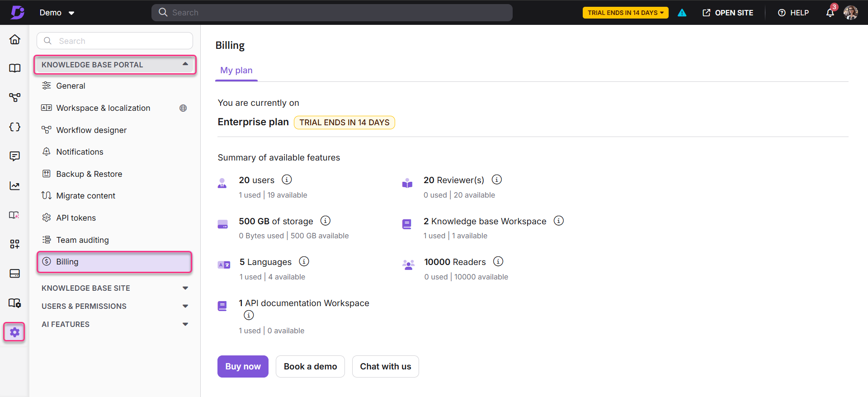
Task: Open the Analytics chart icon
Action: point(15,185)
